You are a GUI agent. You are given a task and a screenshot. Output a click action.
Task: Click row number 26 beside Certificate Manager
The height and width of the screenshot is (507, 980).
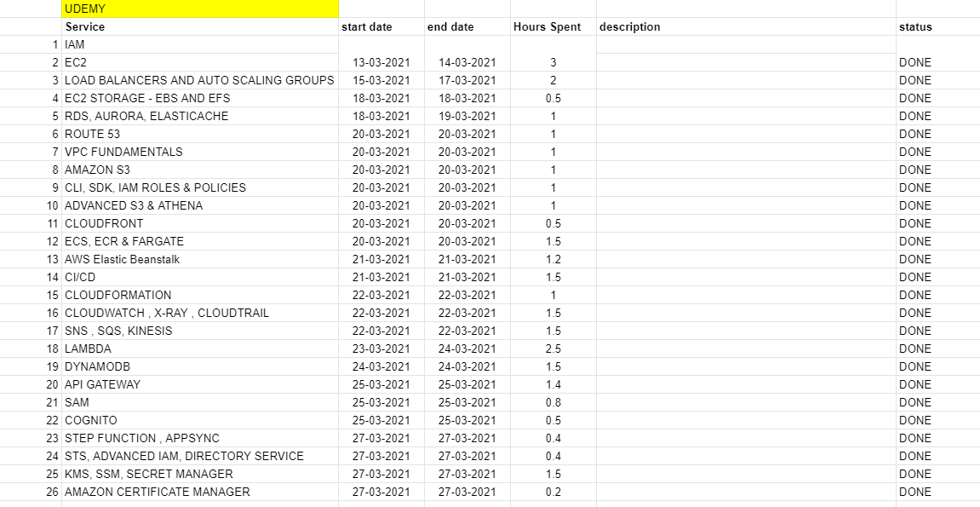pos(31,492)
